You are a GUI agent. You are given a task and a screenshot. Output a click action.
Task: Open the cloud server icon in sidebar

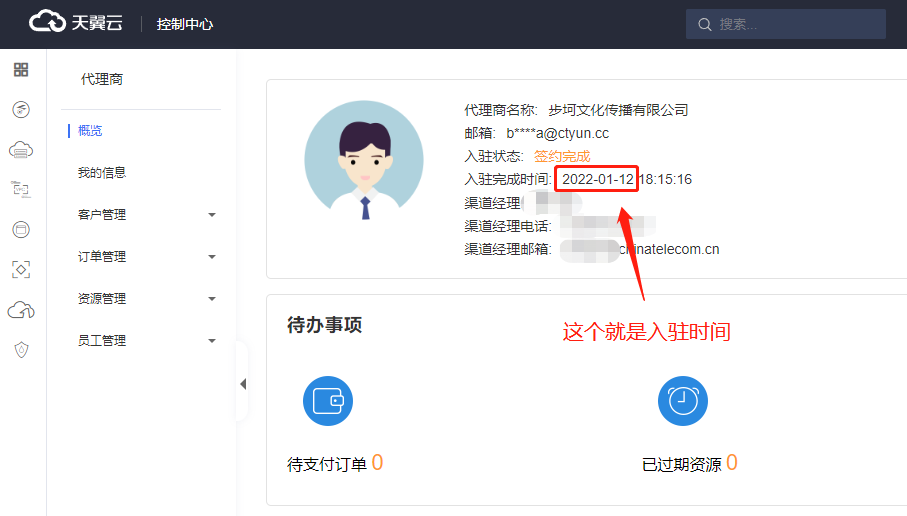[21, 150]
